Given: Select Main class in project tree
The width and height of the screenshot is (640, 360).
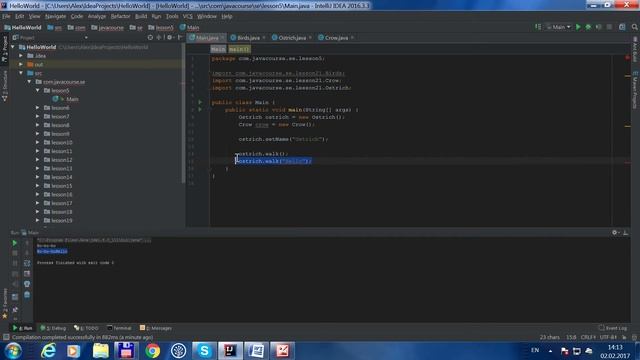Looking at the screenshot, I should (72, 99).
